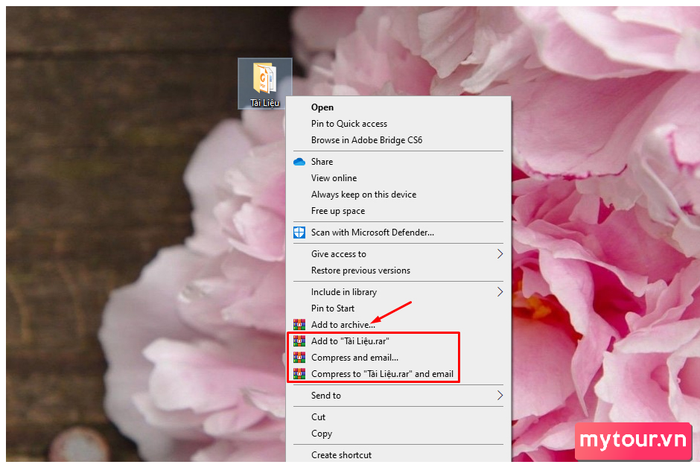Choose View online
This screenshot has height=471, width=700.
[398, 178]
